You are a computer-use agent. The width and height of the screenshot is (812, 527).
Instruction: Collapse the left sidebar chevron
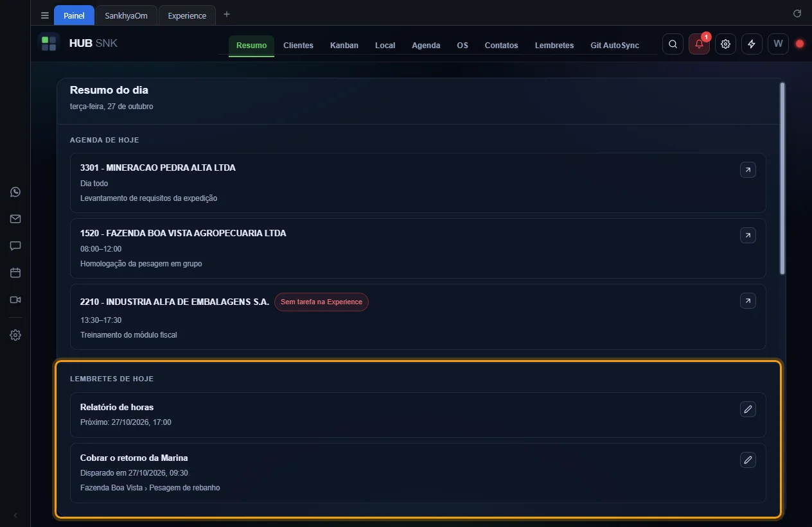tap(15, 515)
